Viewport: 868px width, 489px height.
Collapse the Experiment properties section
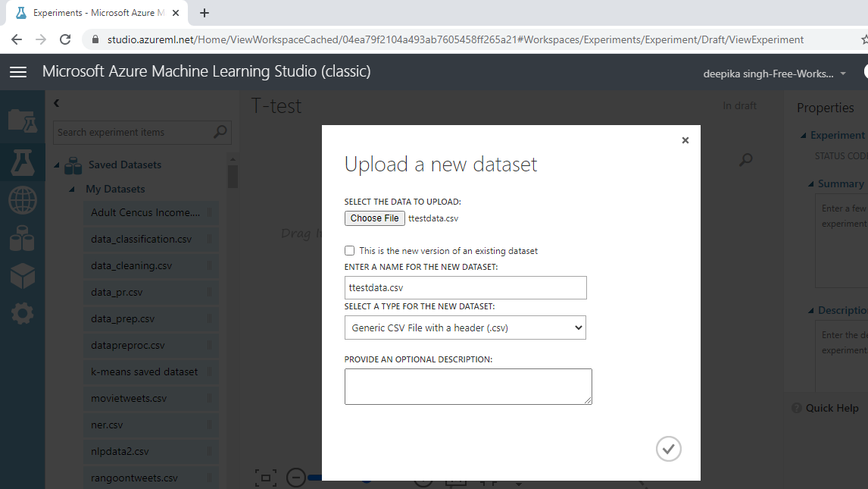(x=803, y=136)
